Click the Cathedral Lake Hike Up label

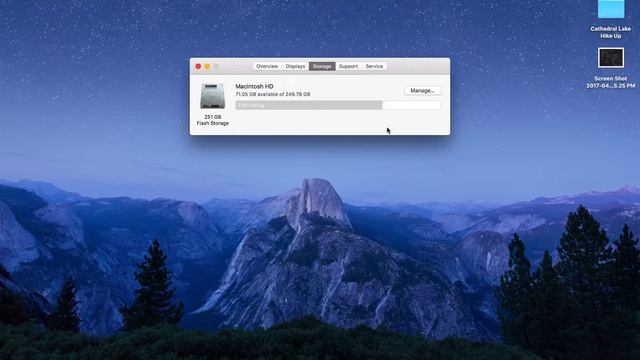(x=611, y=32)
